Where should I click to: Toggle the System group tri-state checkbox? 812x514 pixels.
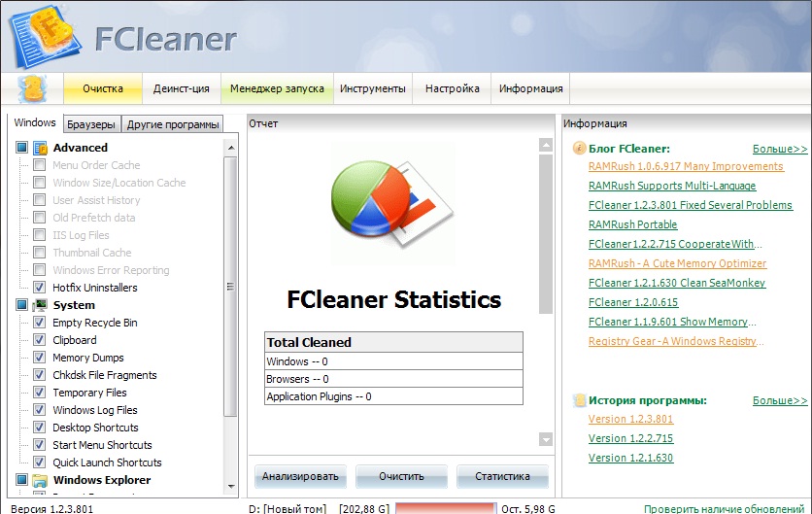click(x=21, y=305)
